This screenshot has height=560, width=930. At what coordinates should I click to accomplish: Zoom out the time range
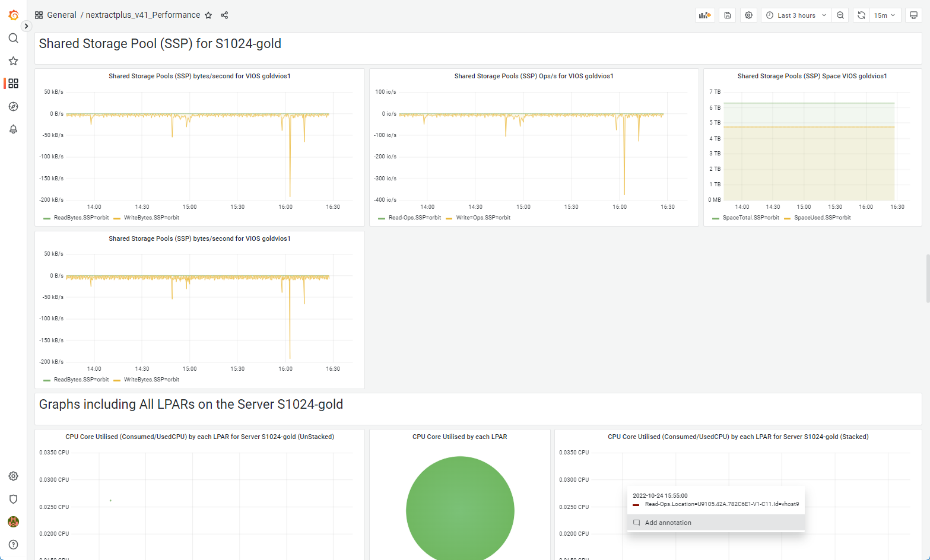tap(840, 15)
